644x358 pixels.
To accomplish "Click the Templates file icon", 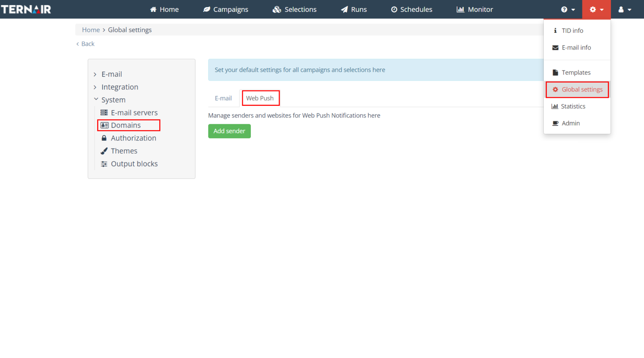I will [x=556, y=73].
